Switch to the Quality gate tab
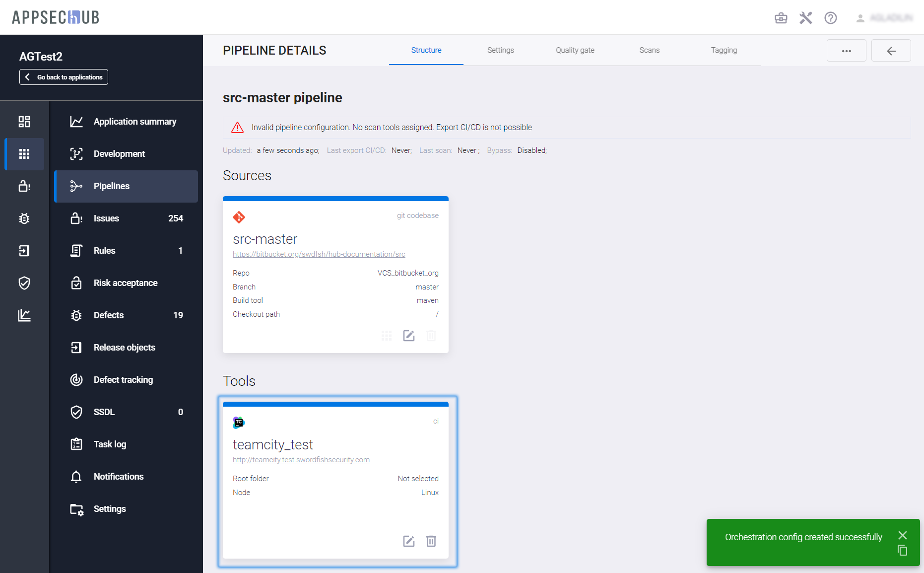The image size is (924, 573). point(575,50)
